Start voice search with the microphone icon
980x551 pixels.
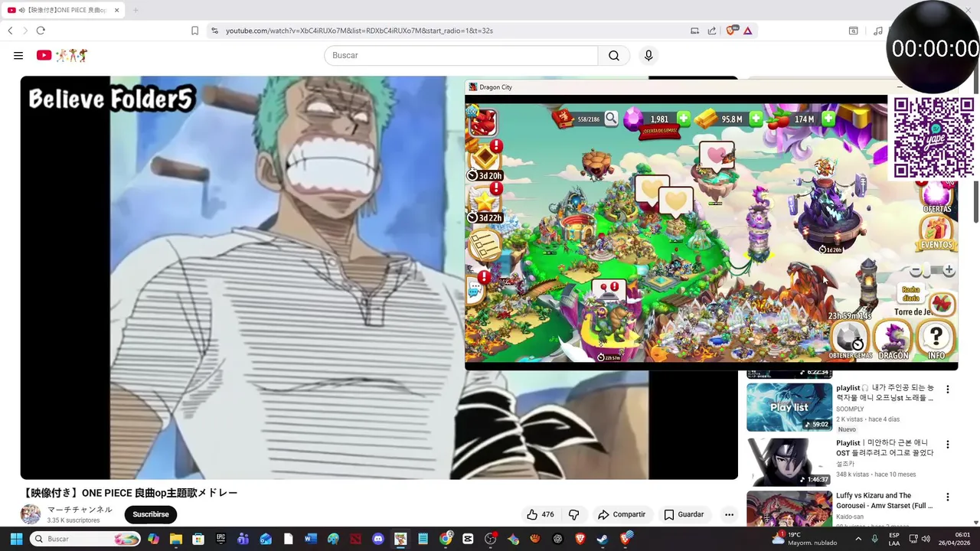point(648,55)
